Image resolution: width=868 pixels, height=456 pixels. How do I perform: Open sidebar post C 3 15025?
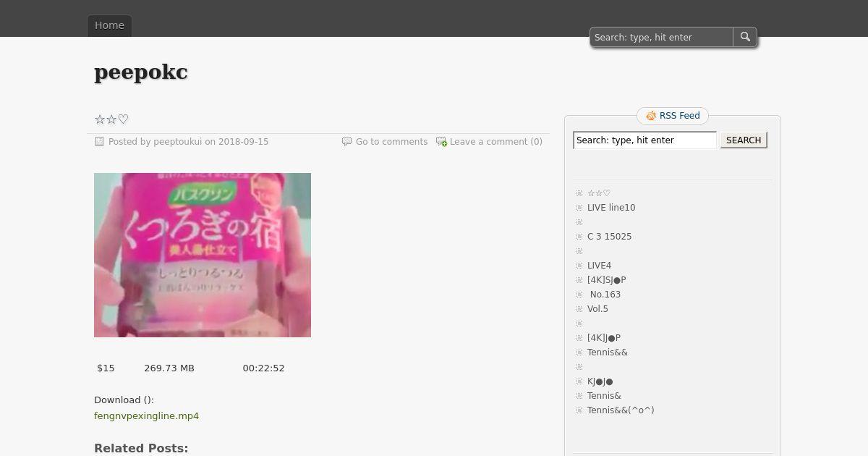(609, 237)
